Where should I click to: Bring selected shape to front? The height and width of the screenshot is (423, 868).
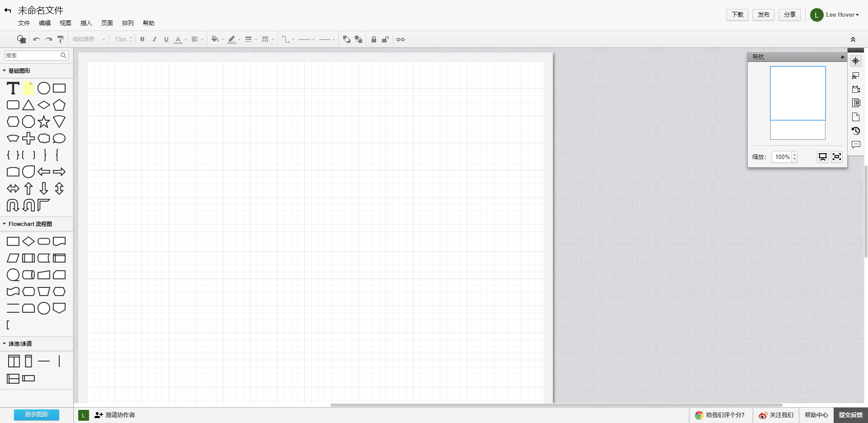click(347, 39)
